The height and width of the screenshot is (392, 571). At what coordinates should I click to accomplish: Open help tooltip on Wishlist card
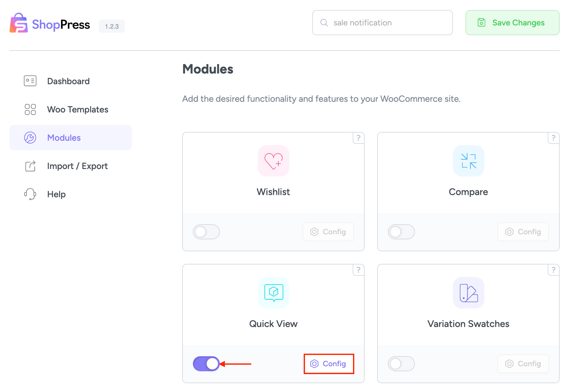(x=358, y=138)
